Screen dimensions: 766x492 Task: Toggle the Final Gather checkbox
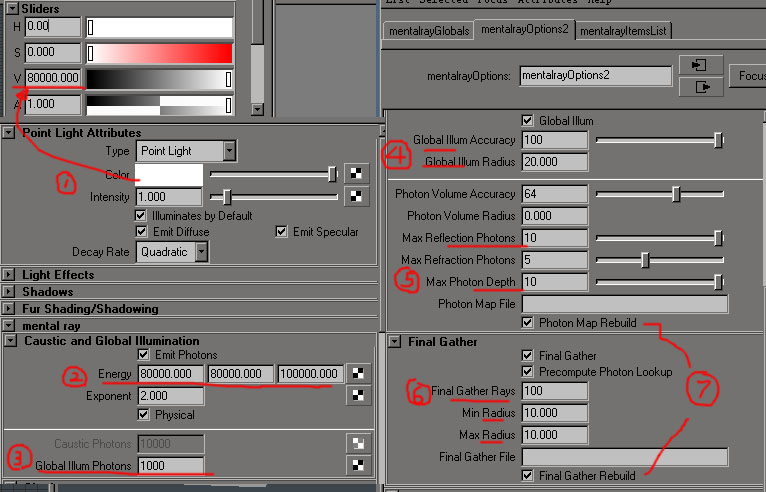pyautogui.click(x=527, y=356)
